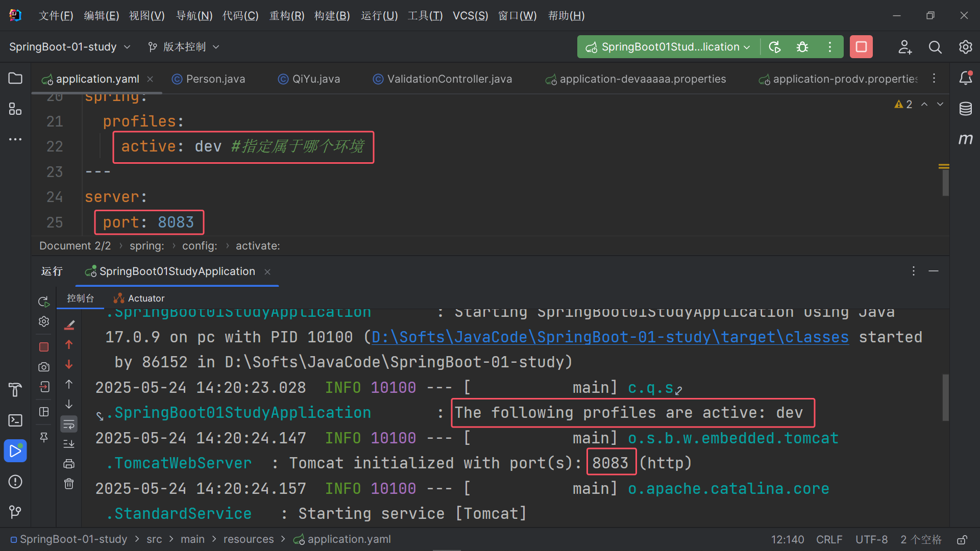Viewport: 980px width, 551px height.
Task: Toggle scroll to end in console
Action: pos(69,444)
